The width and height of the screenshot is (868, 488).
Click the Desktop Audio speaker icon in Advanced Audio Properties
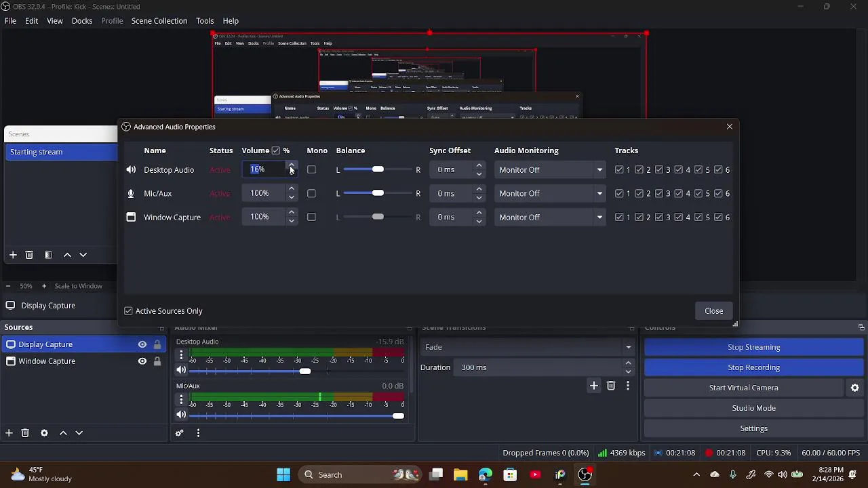click(x=131, y=170)
